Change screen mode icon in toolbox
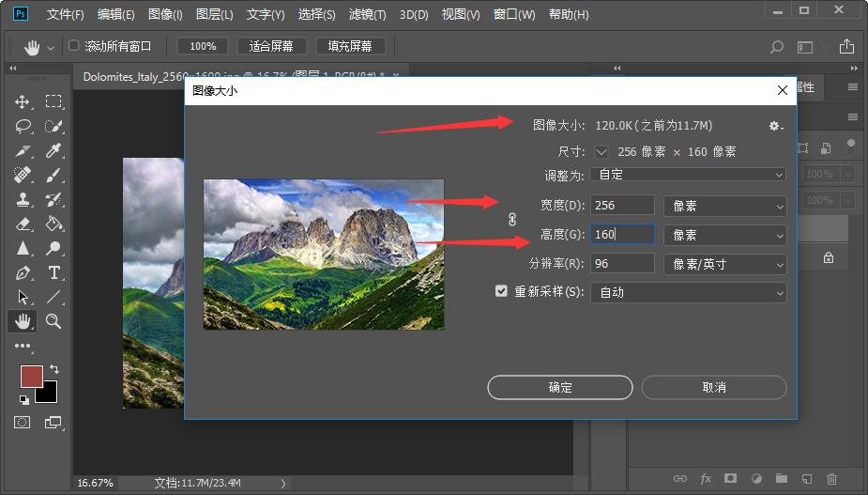This screenshot has width=868, height=495. point(53,423)
